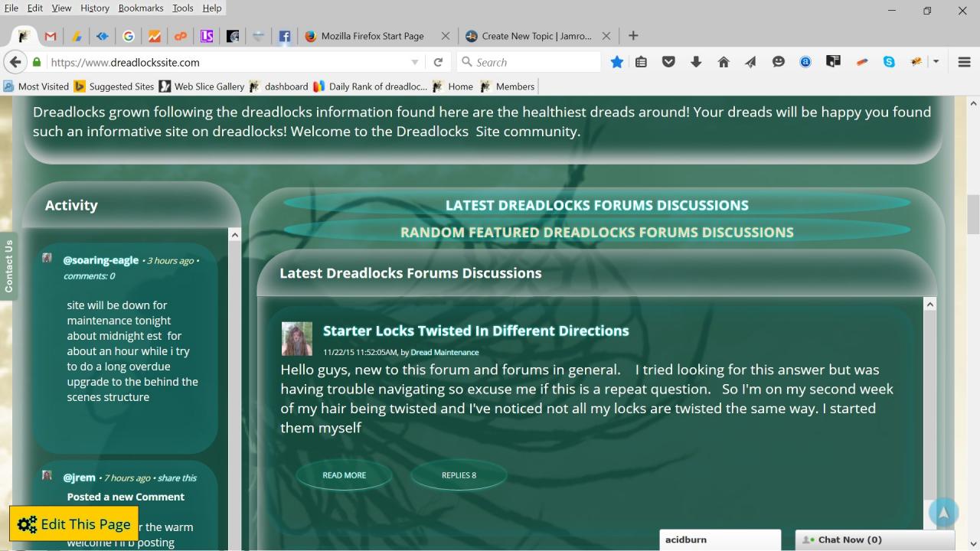Go to Firefox Home icon
Image resolution: width=980 pixels, height=551 pixels.
[724, 62]
